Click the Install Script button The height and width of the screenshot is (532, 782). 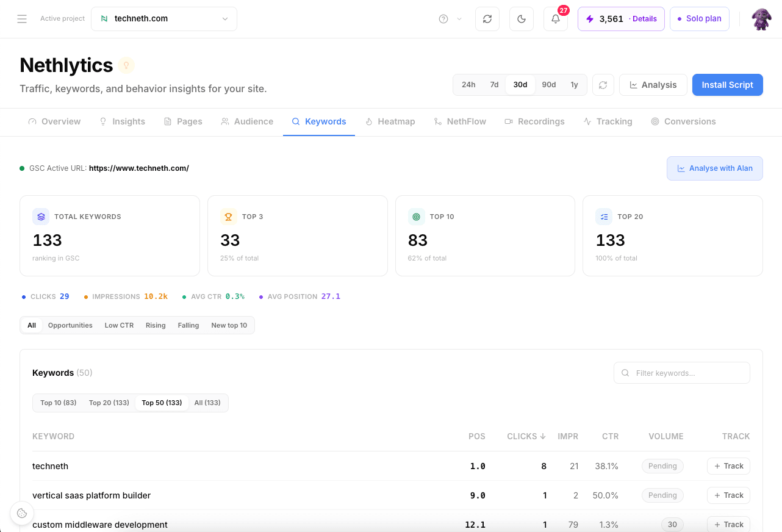tap(728, 85)
